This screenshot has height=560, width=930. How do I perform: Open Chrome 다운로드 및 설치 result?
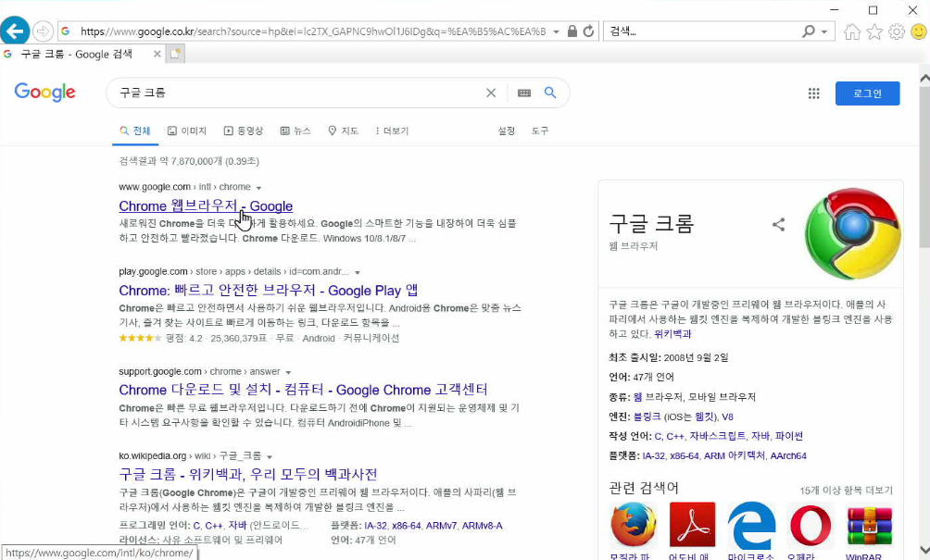pos(303,390)
